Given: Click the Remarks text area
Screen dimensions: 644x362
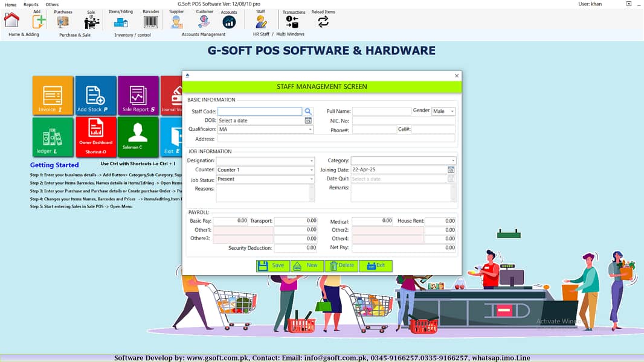Looking at the screenshot, I should click(x=401, y=192).
